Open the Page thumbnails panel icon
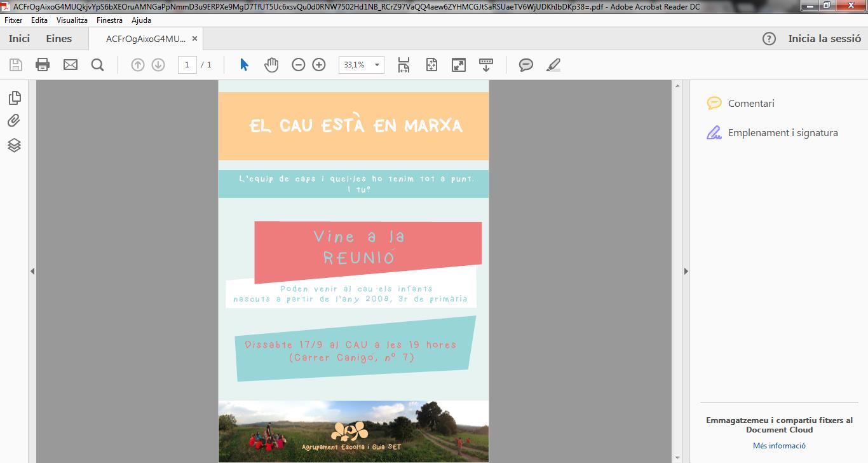 pos(15,97)
